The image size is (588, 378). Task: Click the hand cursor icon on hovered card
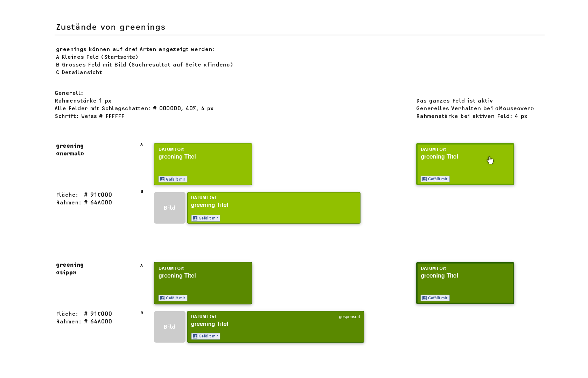coord(490,160)
